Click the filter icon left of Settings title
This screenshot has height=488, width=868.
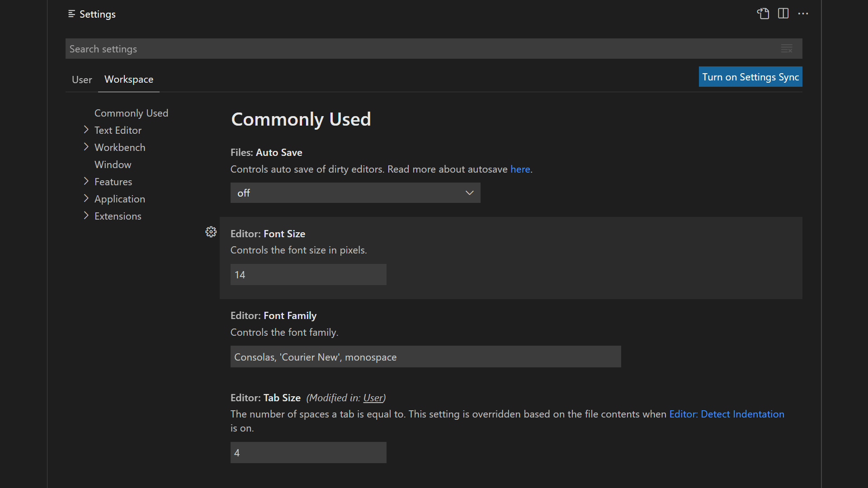tap(71, 14)
